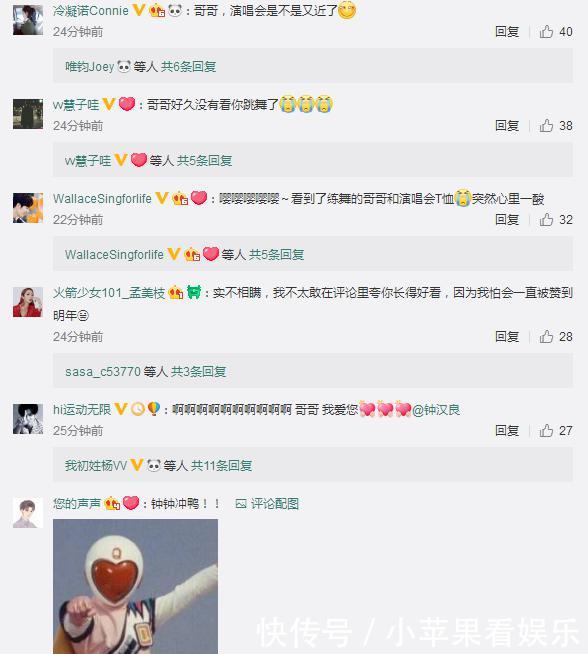Like hi运动无限's comment with 27 likes
588x654 pixels.
pyautogui.click(x=546, y=430)
